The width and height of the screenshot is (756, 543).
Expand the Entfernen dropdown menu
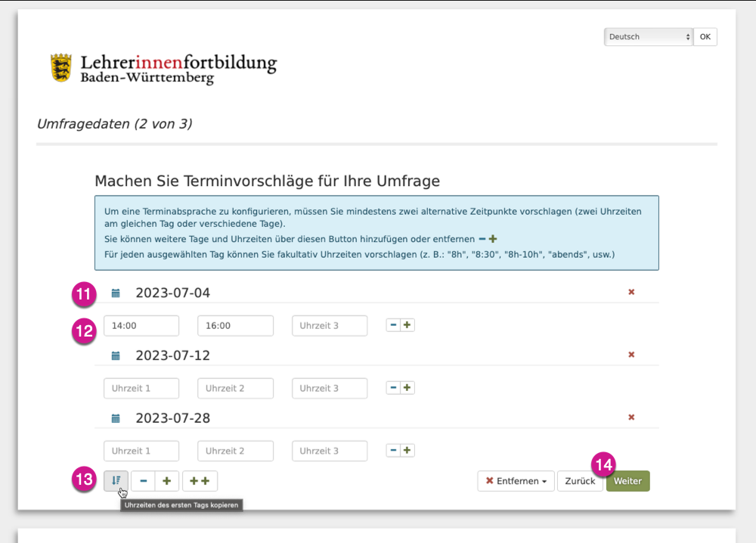tap(516, 481)
